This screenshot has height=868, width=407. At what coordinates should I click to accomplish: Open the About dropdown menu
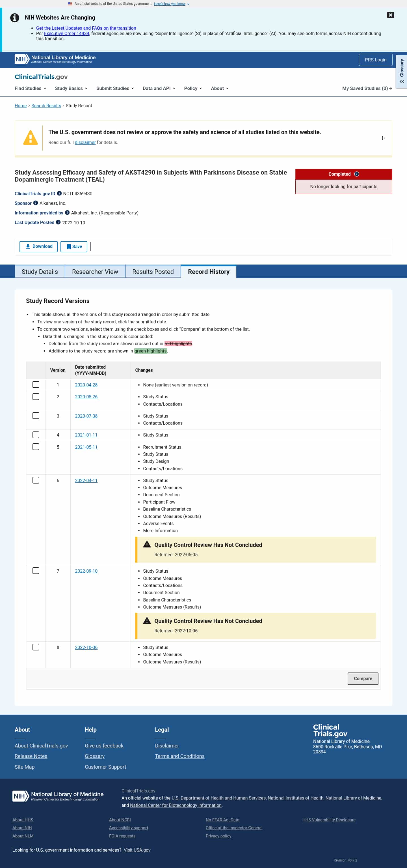[220, 88]
